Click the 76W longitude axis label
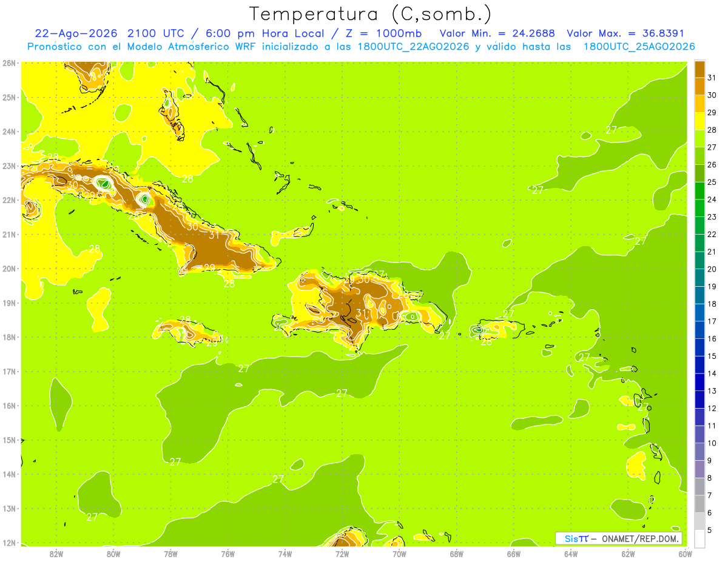Viewport: 728px width, 562px height. [x=228, y=554]
